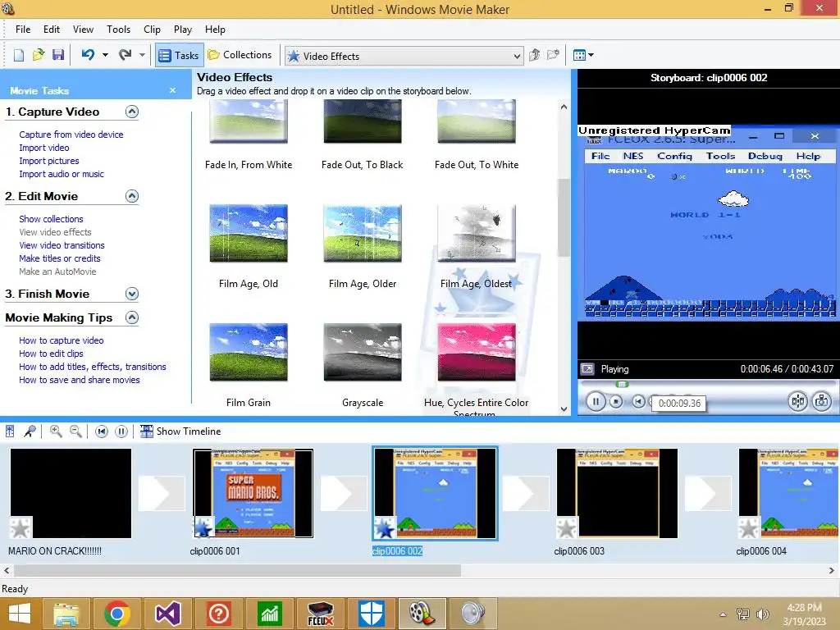Open How to save and share movies
Image resolution: width=840 pixels, height=630 pixels.
point(80,380)
